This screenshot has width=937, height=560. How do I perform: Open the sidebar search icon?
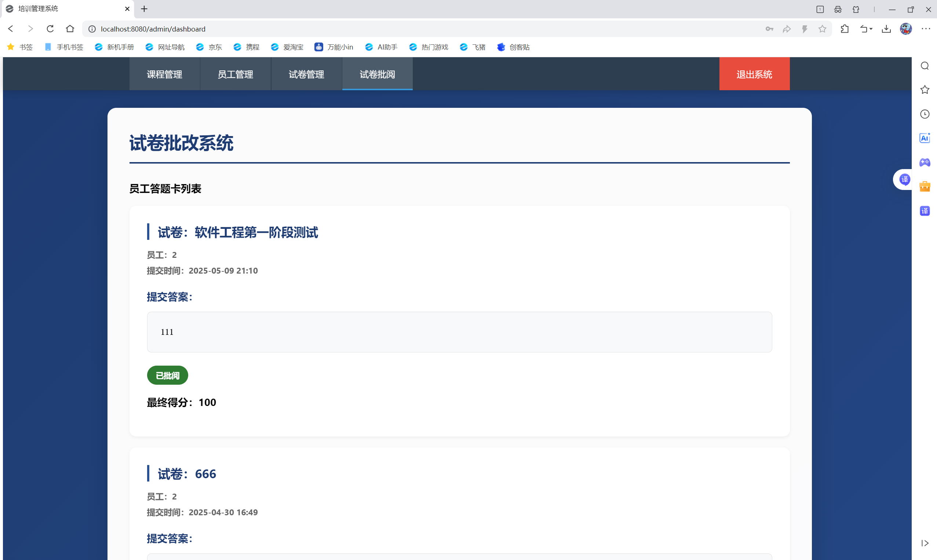[925, 66]
